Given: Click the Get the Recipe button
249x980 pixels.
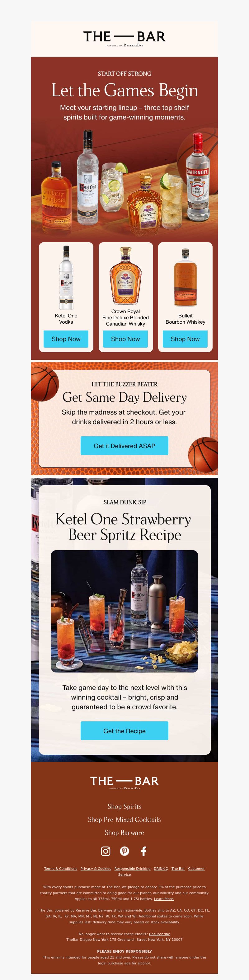Looking at the screenshot, I should (x=125, y=731).
